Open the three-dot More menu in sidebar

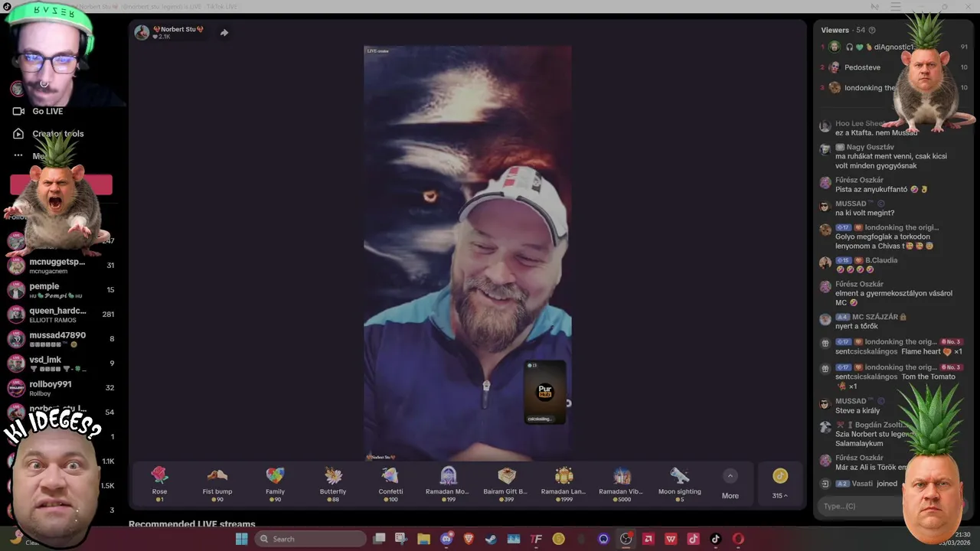18,155
